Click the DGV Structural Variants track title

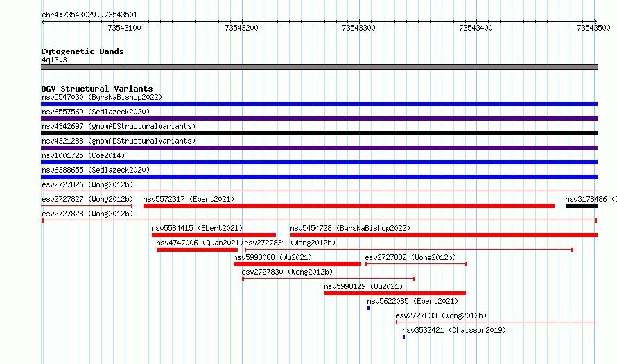pyautogui.click(x=97, y=89)
